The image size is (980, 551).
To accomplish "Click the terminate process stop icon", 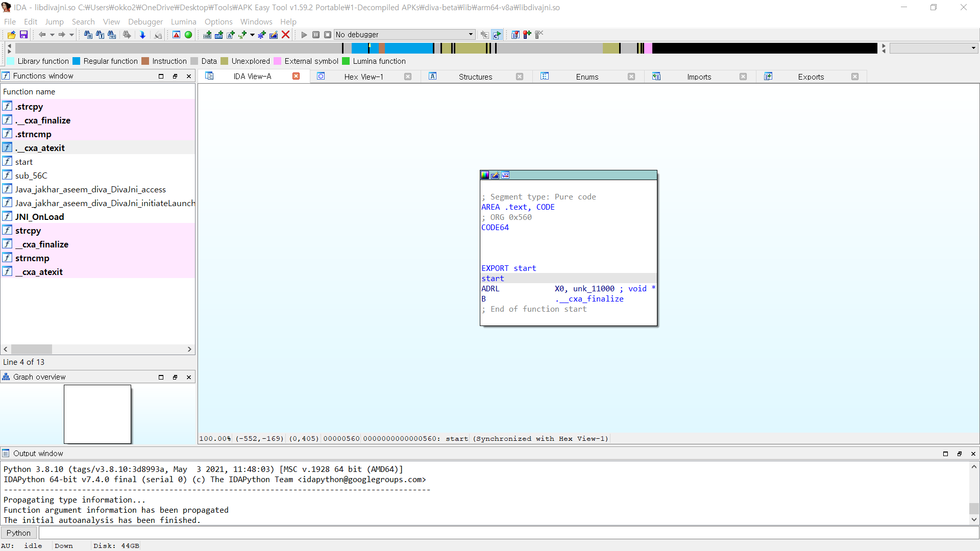I will click(328, 35).
